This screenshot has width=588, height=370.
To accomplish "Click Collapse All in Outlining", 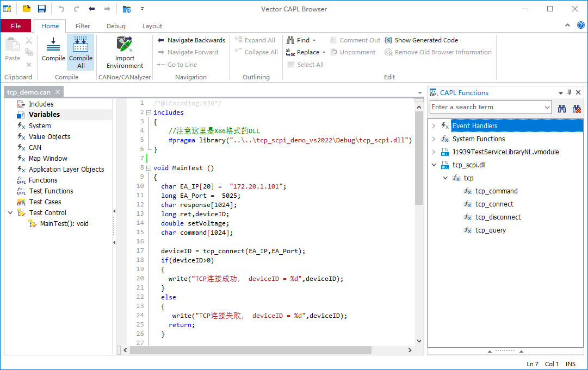I will coord(257,52).
